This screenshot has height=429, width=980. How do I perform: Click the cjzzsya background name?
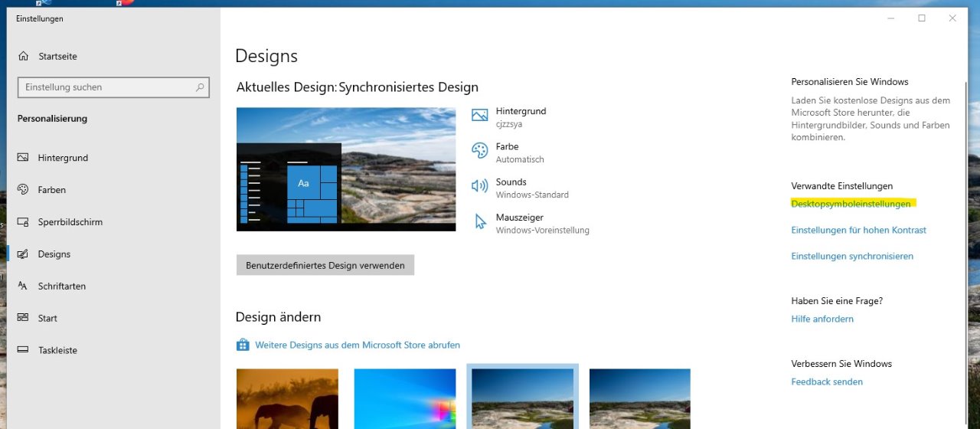[x=509, y=124]
